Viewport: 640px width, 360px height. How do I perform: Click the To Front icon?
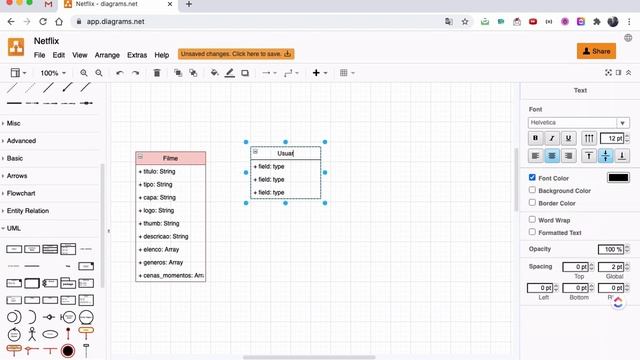178,73
